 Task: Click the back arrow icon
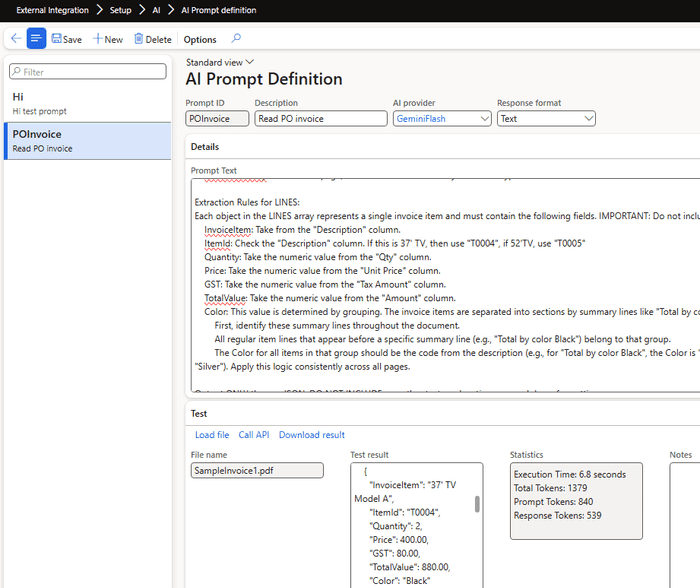coord(15,39)
